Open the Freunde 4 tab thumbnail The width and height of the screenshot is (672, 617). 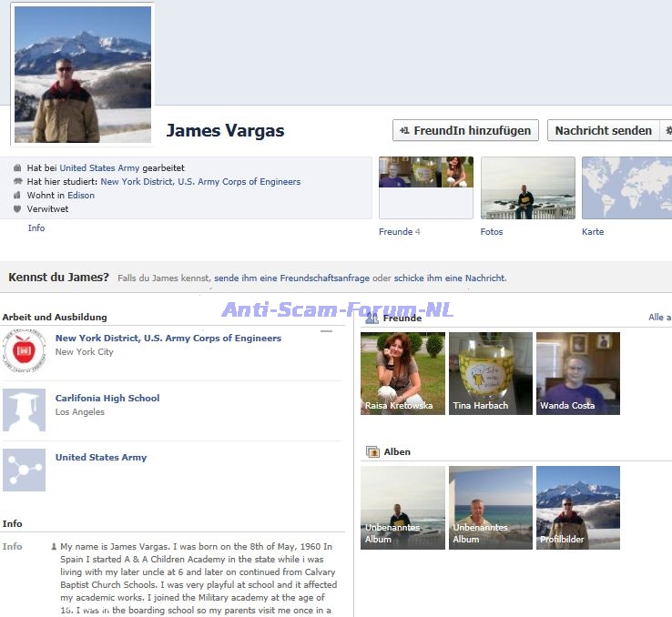pos(425,188)
